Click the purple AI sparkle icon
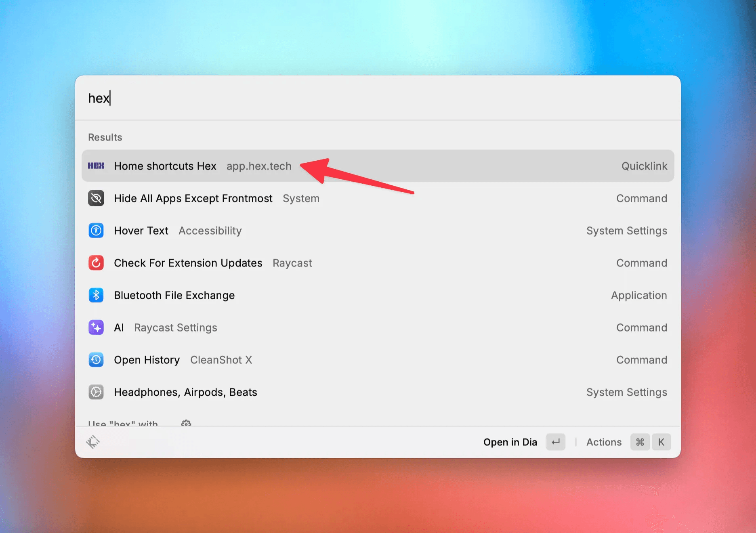This screenshot has width=756, height=533. 96,327
